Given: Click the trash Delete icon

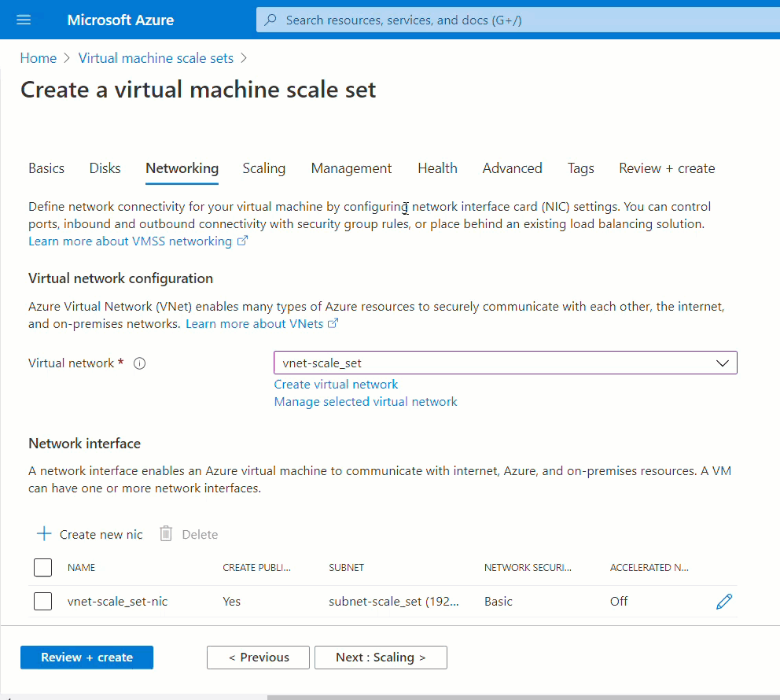Looking at the screenshot, I should click(x=166, y=534).
